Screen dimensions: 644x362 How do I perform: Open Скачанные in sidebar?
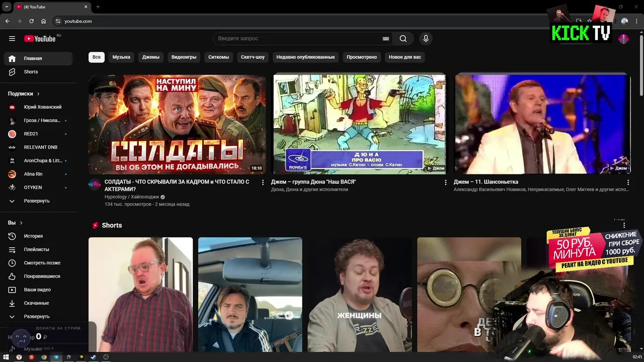coord(38,303)
